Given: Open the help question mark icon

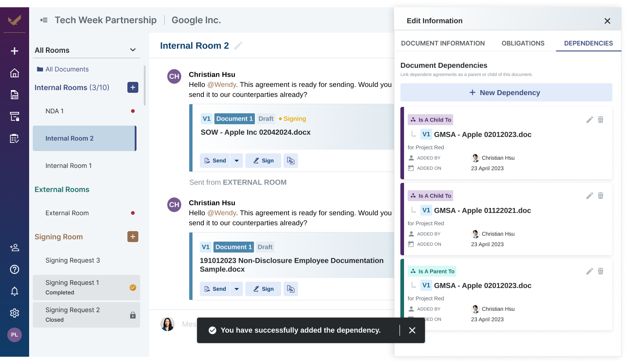Looking at the screenshot, I should click(15, 269).
